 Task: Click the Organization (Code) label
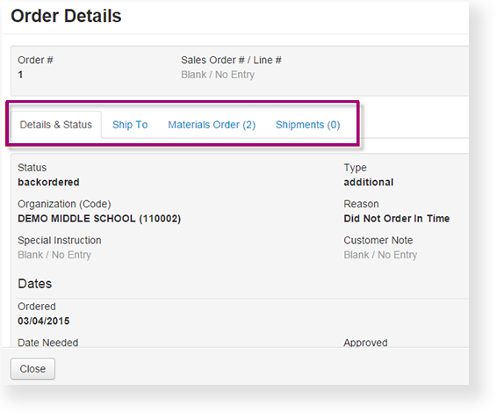pyautogui.click(x=64, y=204)
